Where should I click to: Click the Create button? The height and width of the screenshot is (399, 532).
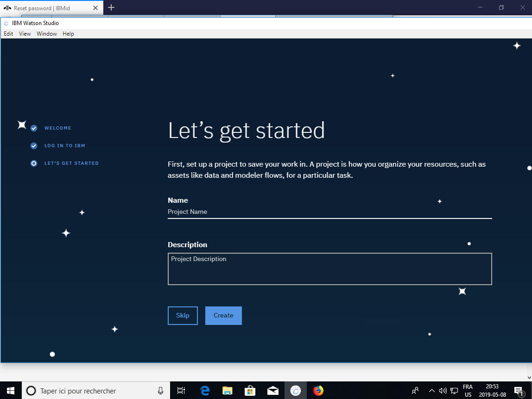(223, 316)
